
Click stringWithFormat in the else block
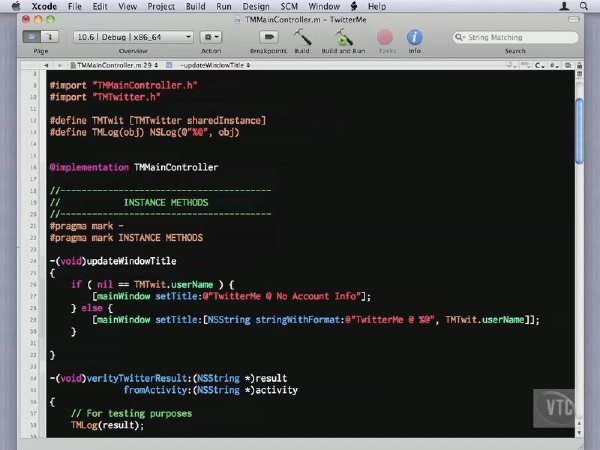(x=298, y=320)
